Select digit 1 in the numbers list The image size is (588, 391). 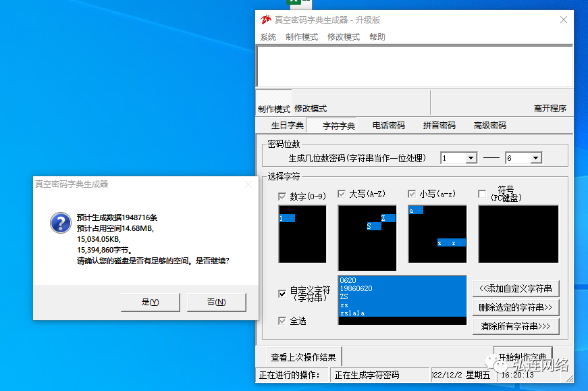287,218
